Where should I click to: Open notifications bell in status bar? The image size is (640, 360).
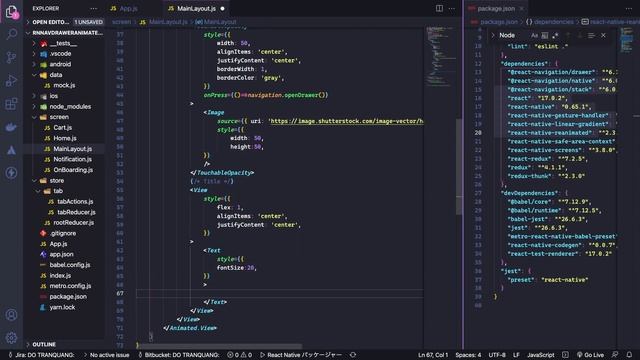point(629,355)
